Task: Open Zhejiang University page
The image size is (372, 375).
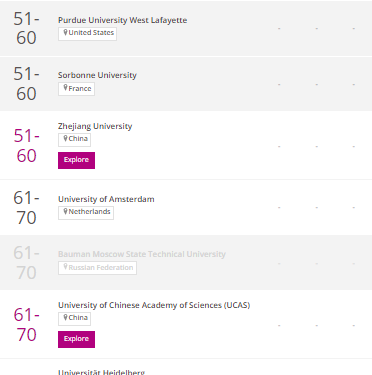Action: click(95, 126)
